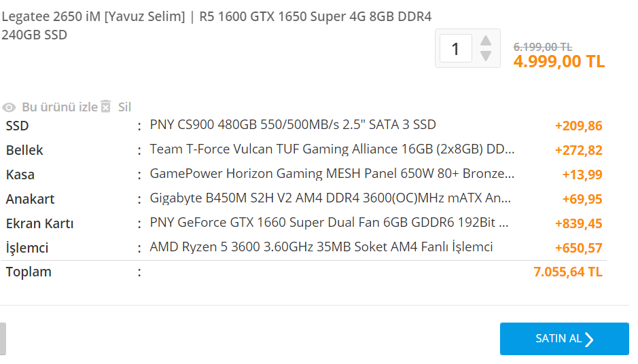This screenshot has width=638, height=364.
Task: Click the 7.055,64 TL total amount
Action: click(568, 272)
